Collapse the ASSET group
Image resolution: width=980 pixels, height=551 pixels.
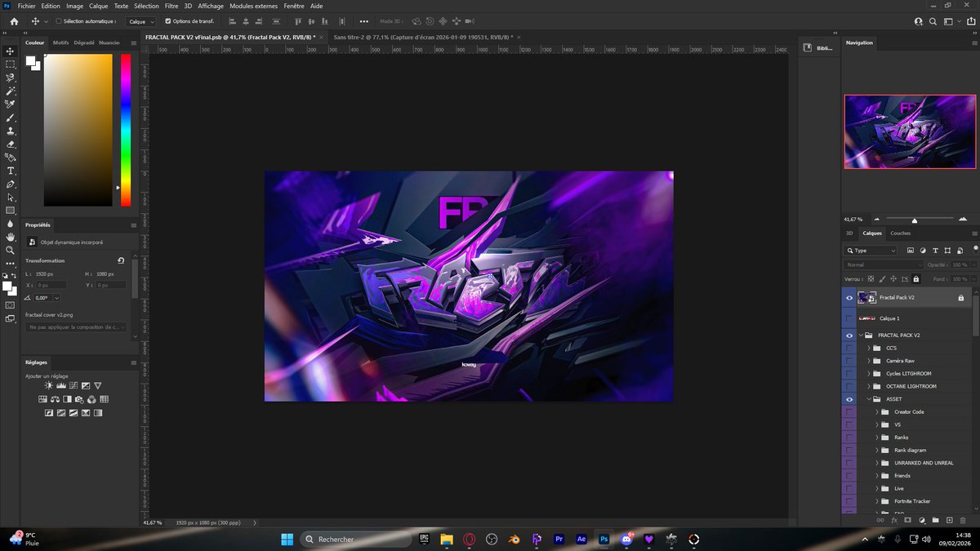point(869,399)
